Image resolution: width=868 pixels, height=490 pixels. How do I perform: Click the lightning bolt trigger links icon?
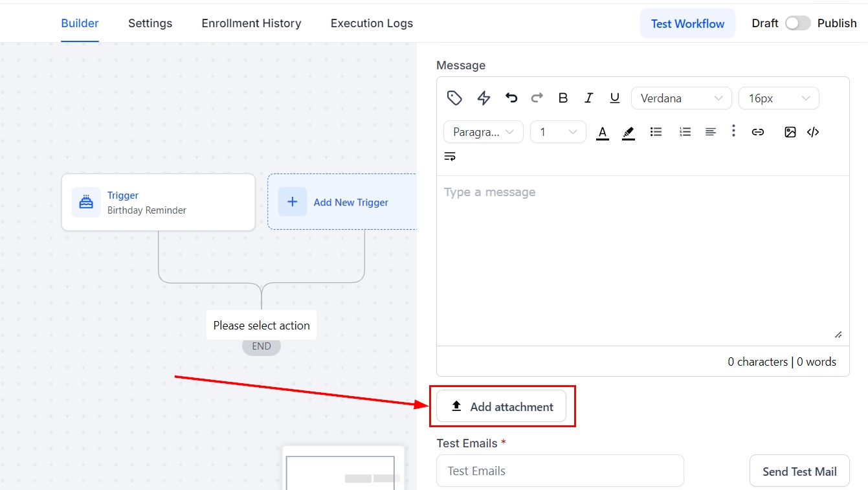(x=484, y=98)
